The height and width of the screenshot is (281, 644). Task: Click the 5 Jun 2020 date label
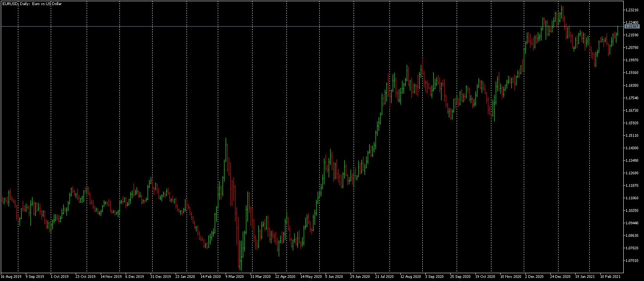click(x=334, y=277)
